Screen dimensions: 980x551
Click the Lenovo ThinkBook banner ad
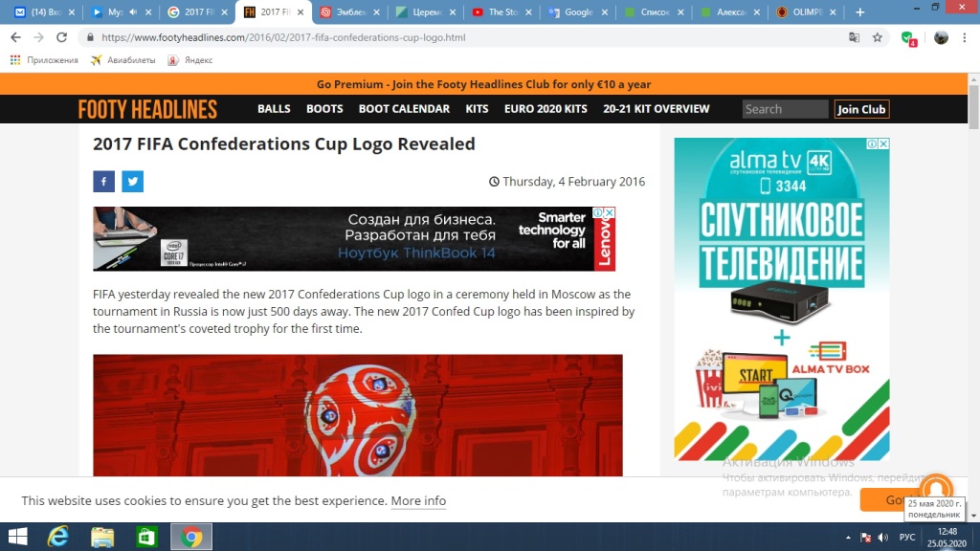pyautogui.click(x=354, y=238)
